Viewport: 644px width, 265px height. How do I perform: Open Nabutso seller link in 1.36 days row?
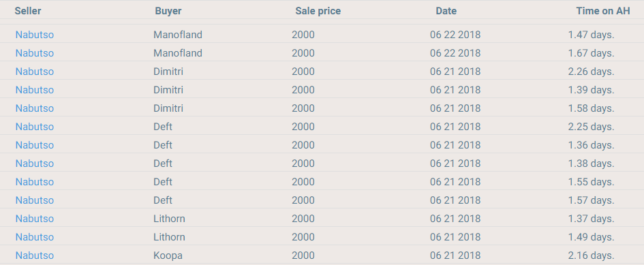coord(35,145)
